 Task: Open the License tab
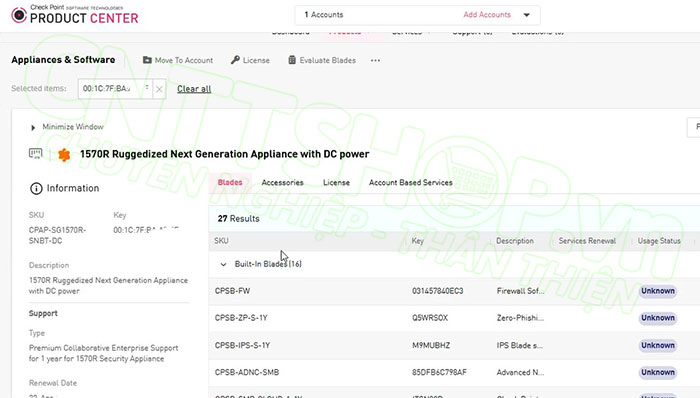pos(336,182)
